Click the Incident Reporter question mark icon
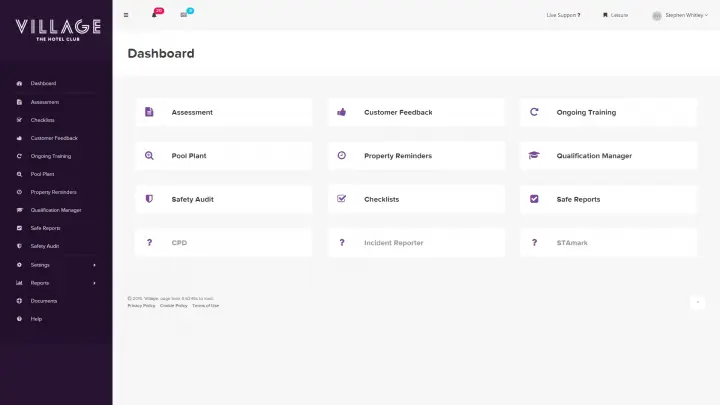 [x=342, y=242]
